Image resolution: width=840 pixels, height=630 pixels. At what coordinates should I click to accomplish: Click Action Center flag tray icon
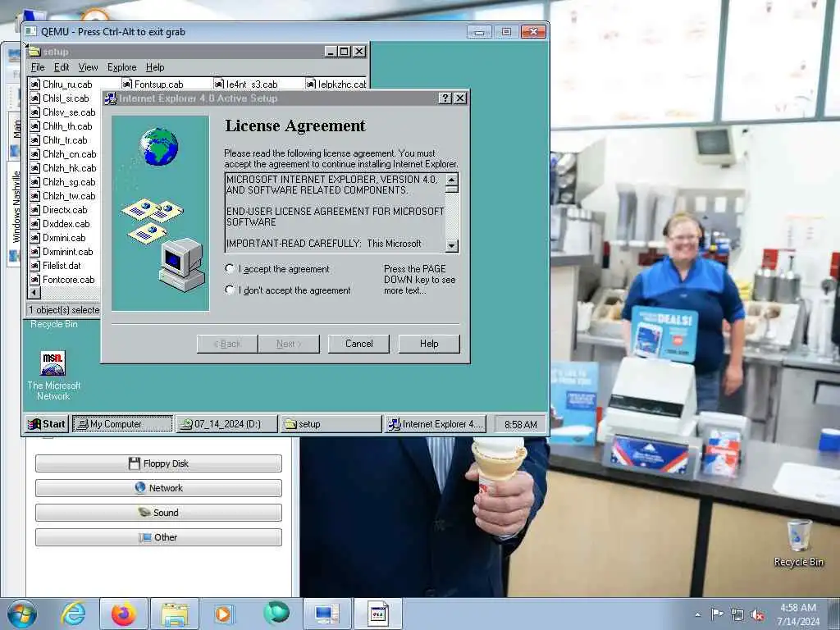click(x=717, y=614)
